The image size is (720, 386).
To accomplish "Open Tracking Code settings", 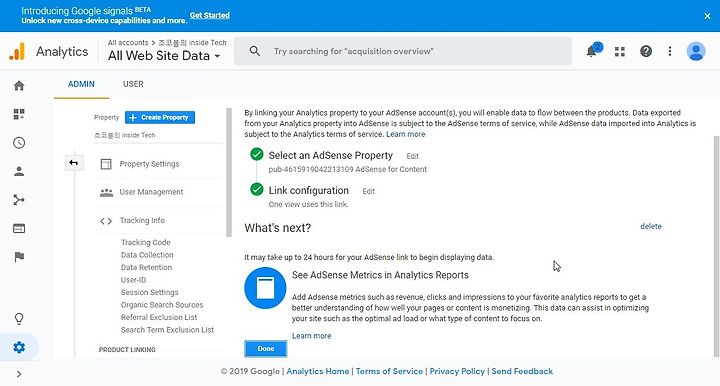I will tap(146, 242).
